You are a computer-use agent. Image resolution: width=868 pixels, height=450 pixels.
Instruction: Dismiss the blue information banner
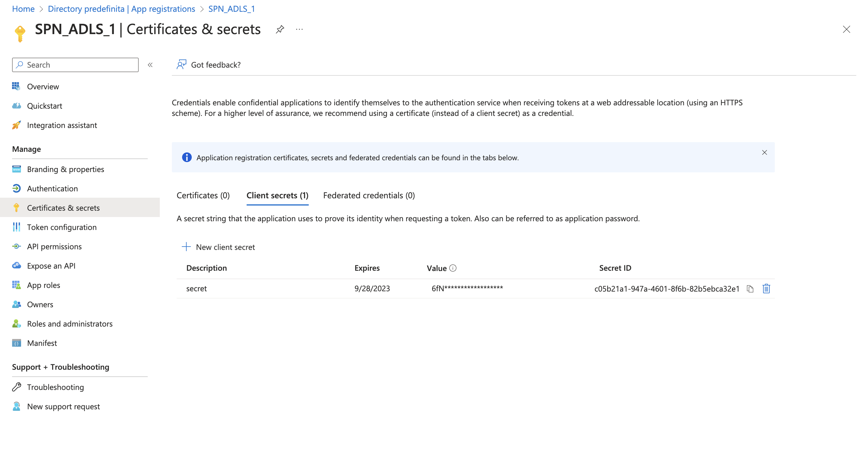point(764,152)
